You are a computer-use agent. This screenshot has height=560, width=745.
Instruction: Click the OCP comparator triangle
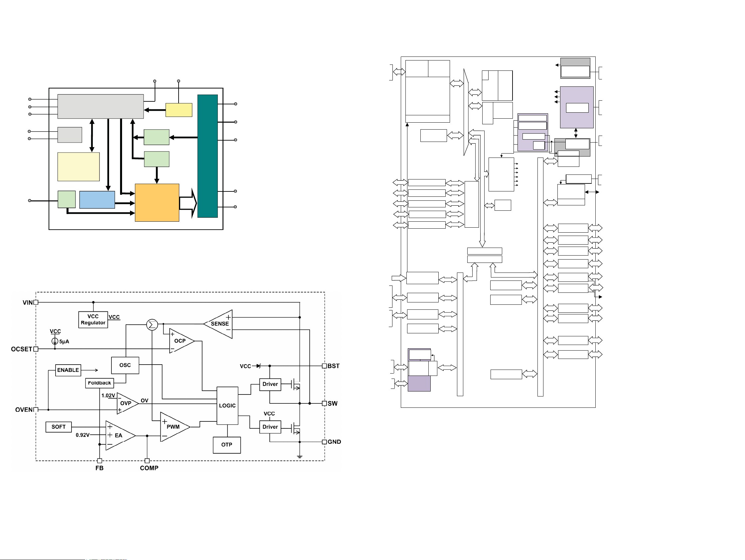point(180,341)
